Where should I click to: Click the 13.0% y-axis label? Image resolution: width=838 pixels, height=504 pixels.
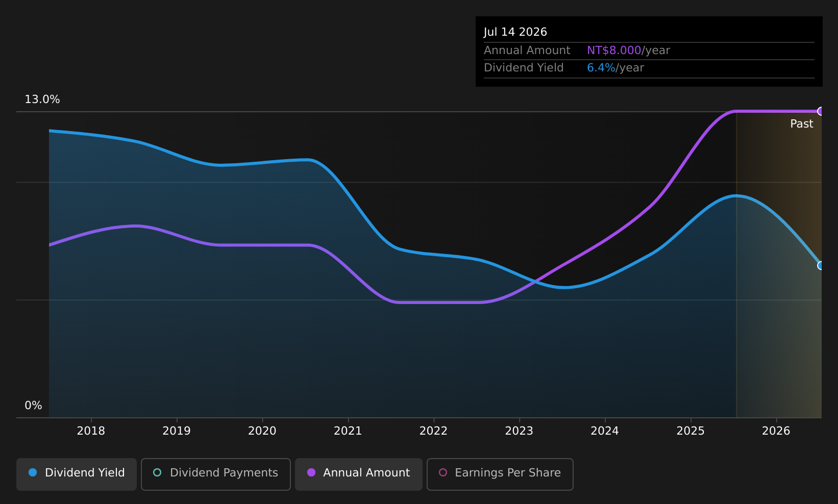tap(42, 99)
